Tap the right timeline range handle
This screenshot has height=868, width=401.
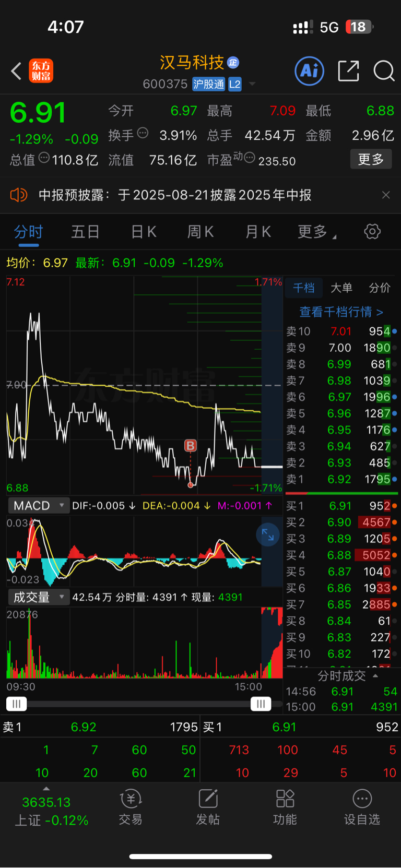point(261,704)
